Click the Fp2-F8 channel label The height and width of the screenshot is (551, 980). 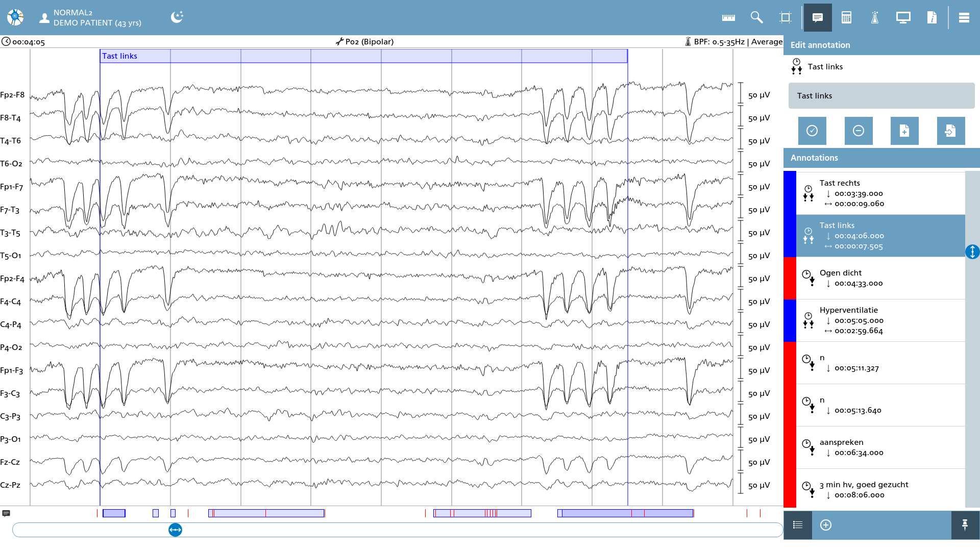[x=12, y=95]
